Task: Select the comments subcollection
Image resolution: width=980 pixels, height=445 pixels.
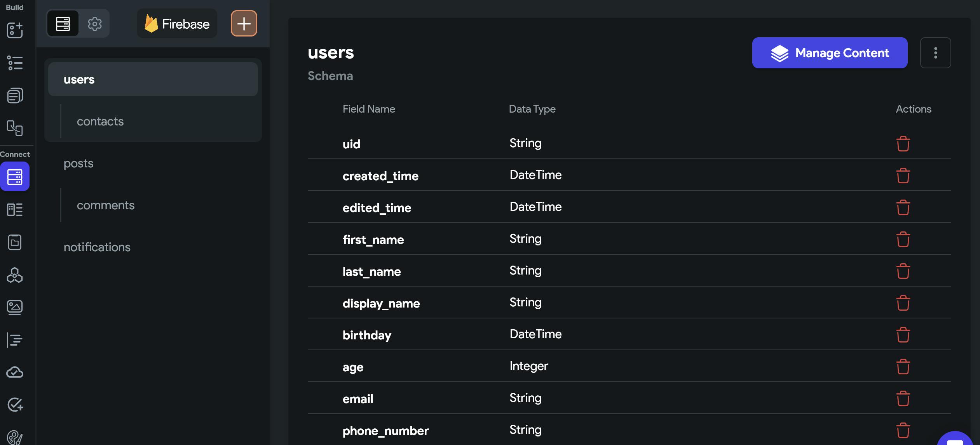Action: pyautogui.click(x=106, y=205)
